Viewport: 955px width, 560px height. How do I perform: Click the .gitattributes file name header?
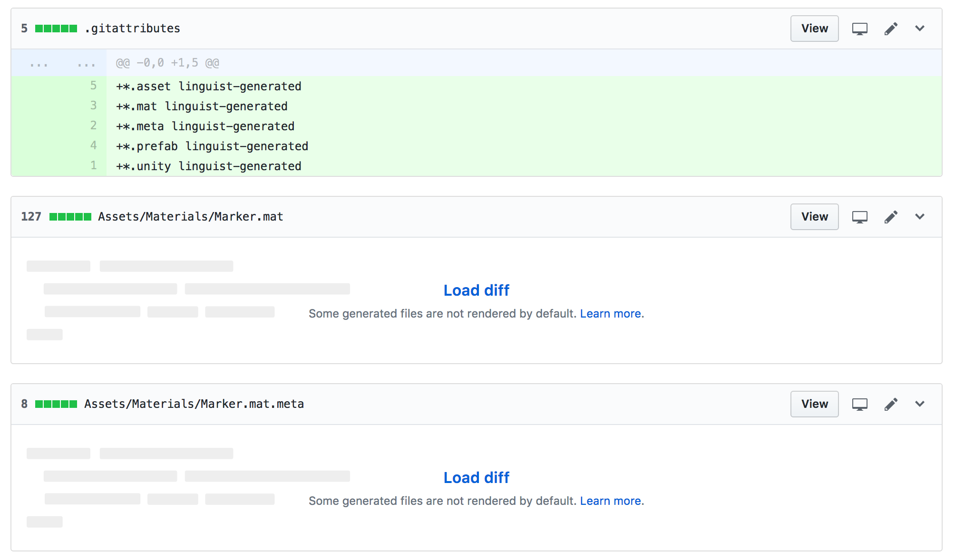[x=132, y=29]
